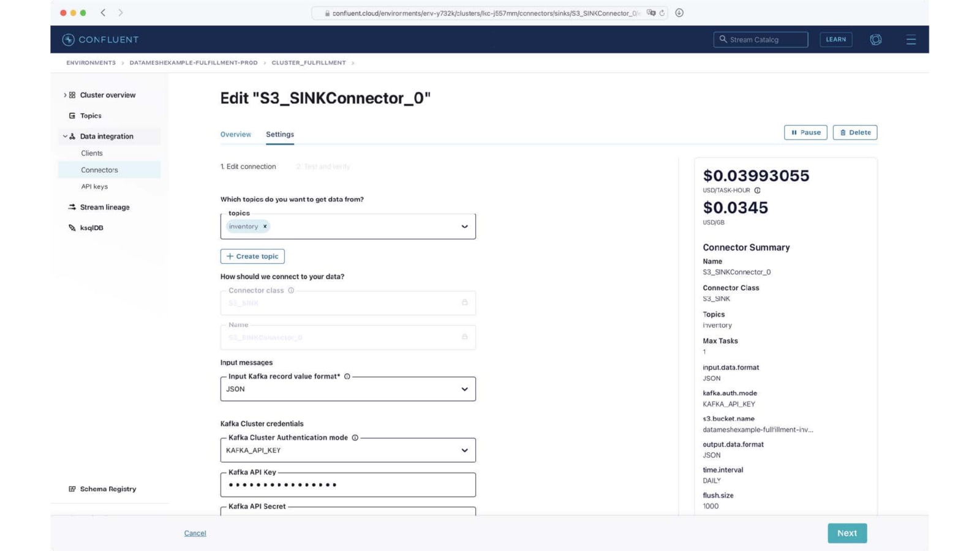Click the 1. Edit connection step
Image resolution: width=980 pixels, height=551 pixels.
point(248,167)
